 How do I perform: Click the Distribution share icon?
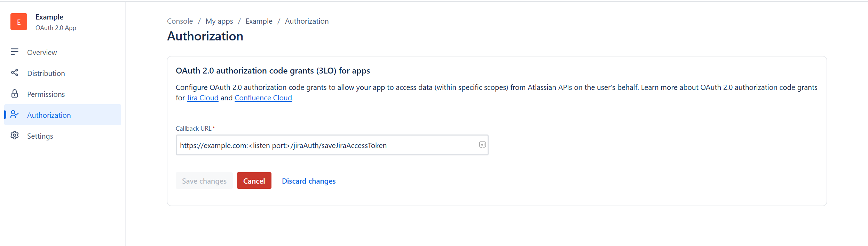[15, 73]
